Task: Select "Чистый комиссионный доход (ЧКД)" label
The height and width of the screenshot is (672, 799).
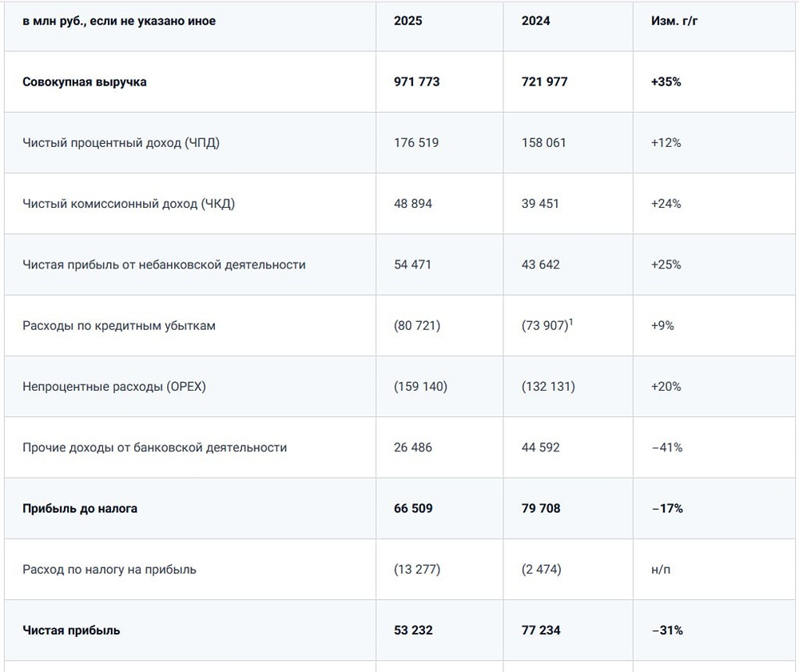Action: (x=129, y=204)
